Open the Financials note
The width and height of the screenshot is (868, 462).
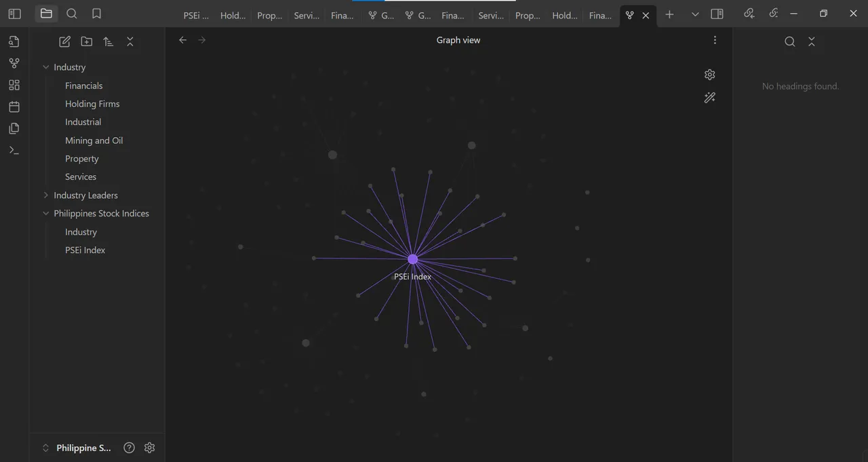[x=84, y=85]
